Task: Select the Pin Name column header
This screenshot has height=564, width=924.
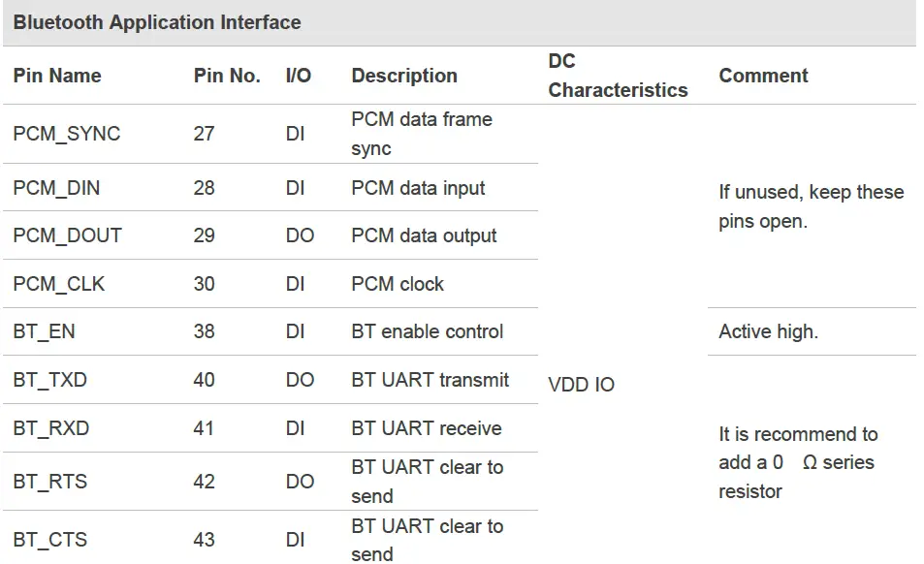Action: [57, 76]
